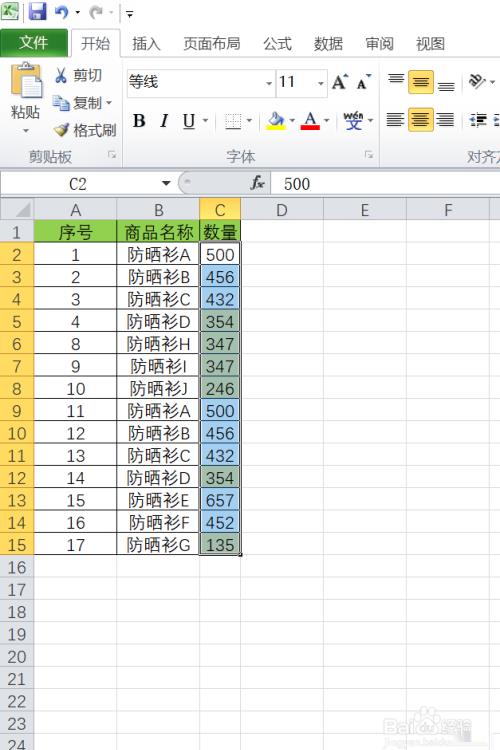Apply yellow fill color bucket
500x750 pixels.
pos(276,121)
